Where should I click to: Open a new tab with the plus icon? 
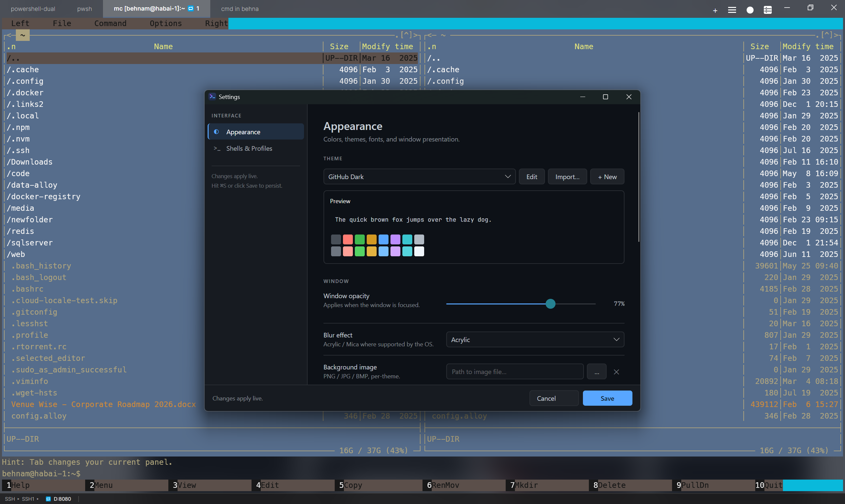point(715,11)
